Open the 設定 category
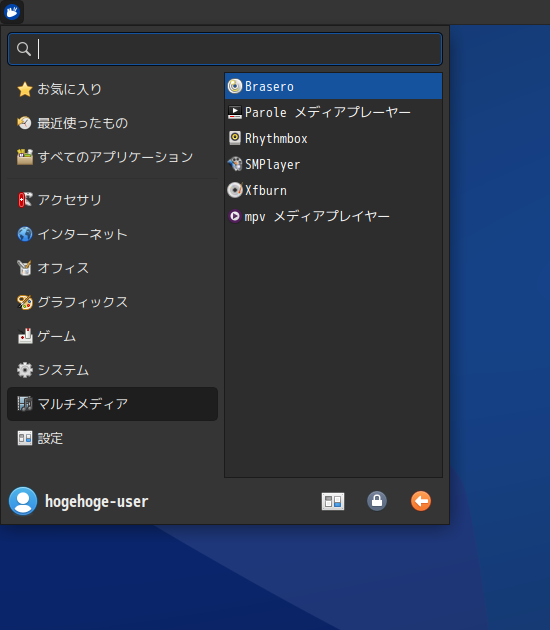 point(112,438)
